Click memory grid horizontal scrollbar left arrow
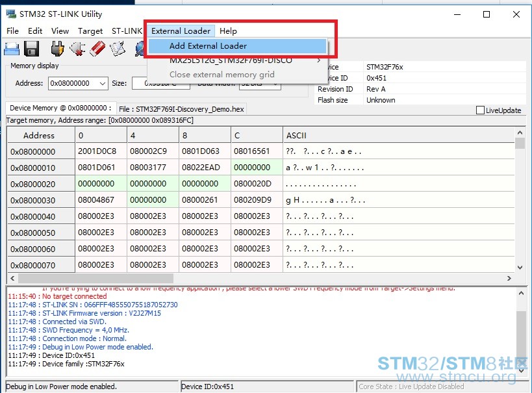532x393 pixels. coord(12,278)
